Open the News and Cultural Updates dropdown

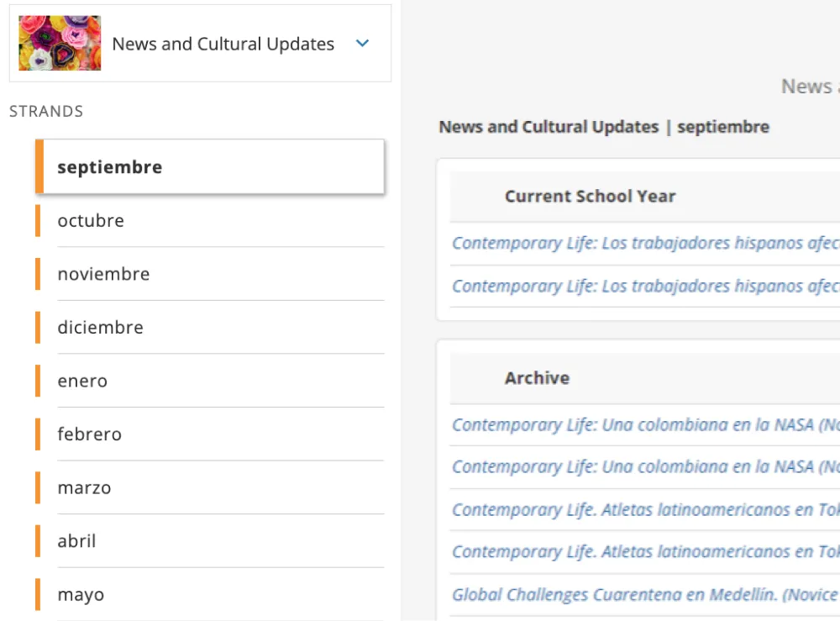click(x=362, y=43)
